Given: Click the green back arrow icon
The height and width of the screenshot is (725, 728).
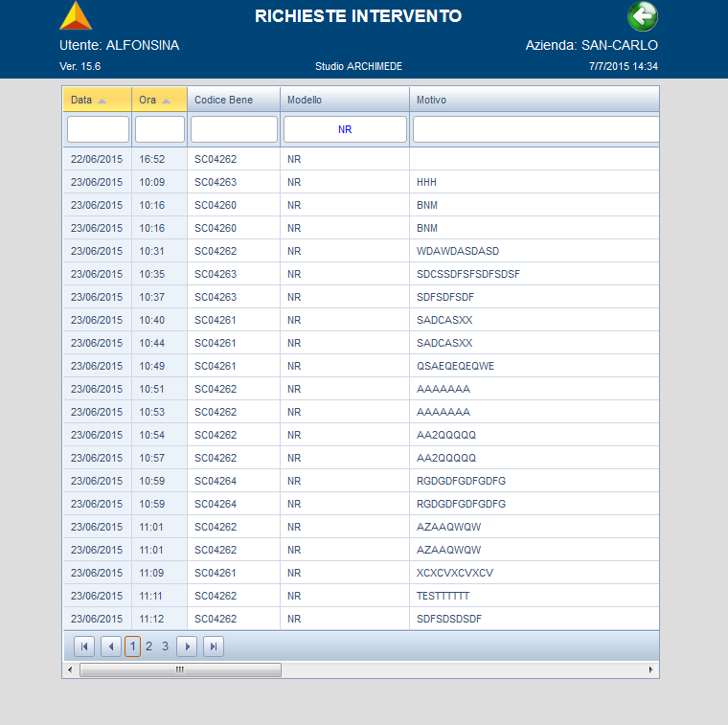Looking at the screenshot, I should [x=643, y=16].
